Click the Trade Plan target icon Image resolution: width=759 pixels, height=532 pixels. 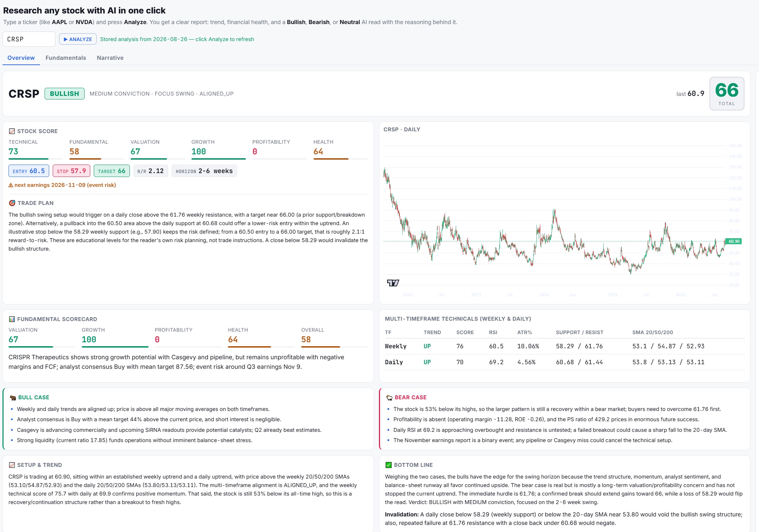click(12, 203)
